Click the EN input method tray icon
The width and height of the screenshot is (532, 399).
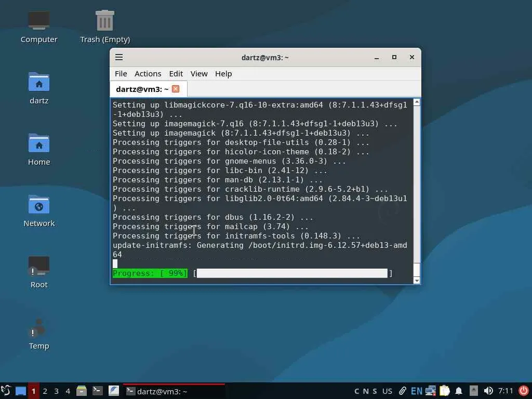click(416, 391)
